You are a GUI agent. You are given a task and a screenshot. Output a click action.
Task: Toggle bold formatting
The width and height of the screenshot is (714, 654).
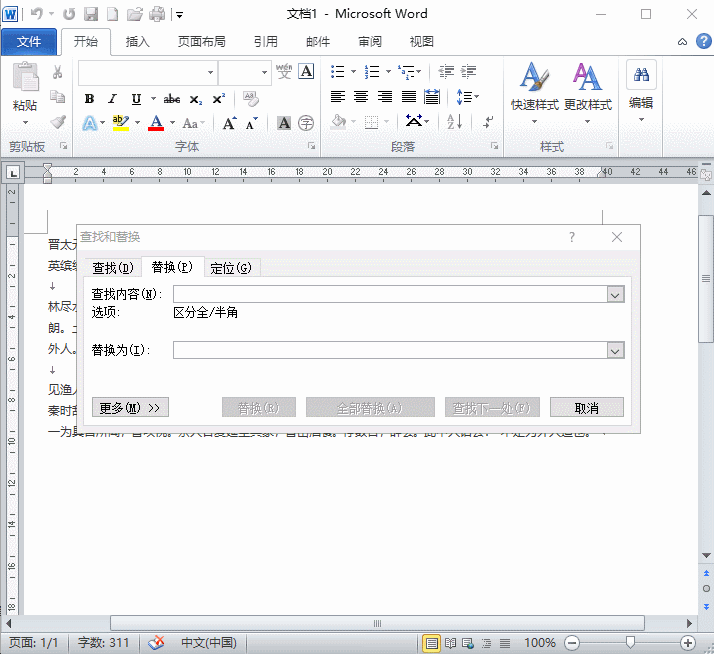click(x=90, y=99)
